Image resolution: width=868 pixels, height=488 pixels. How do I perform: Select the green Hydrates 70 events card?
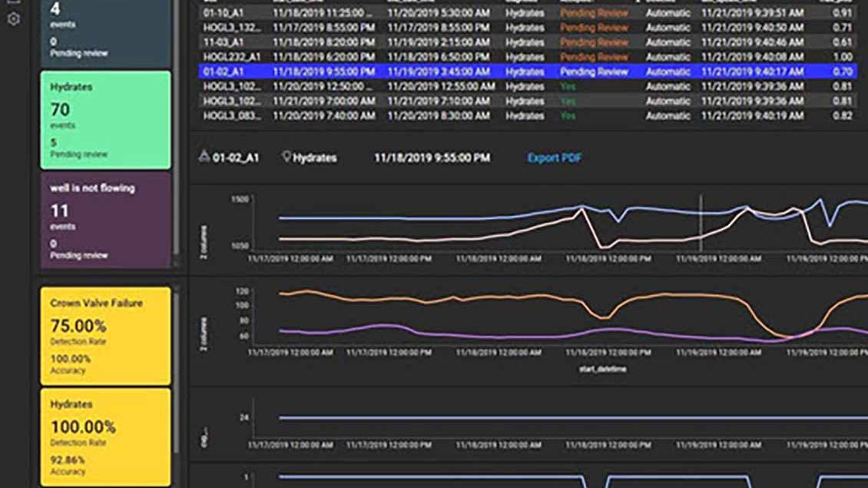click(x=105, y=120)
